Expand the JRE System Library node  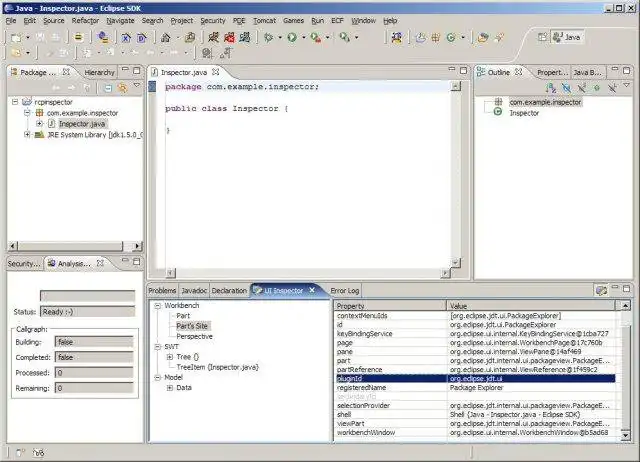point(27,134)
